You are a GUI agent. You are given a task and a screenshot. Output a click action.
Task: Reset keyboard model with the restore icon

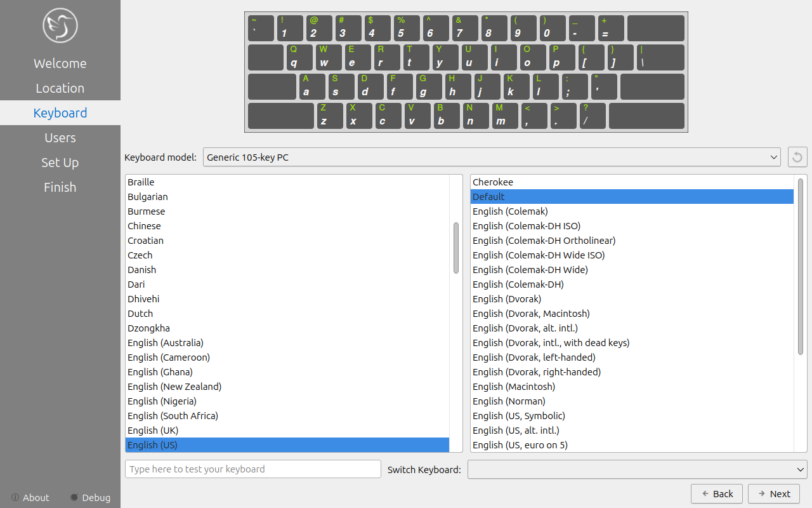(797, 157)
